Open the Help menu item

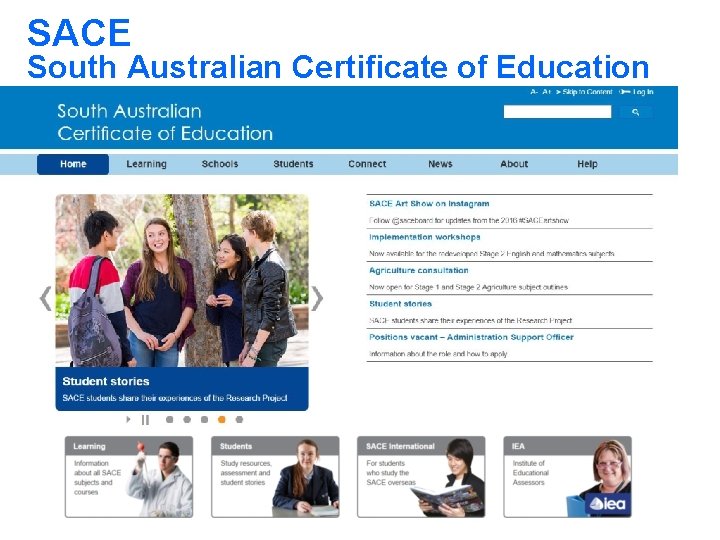[587, 164]
